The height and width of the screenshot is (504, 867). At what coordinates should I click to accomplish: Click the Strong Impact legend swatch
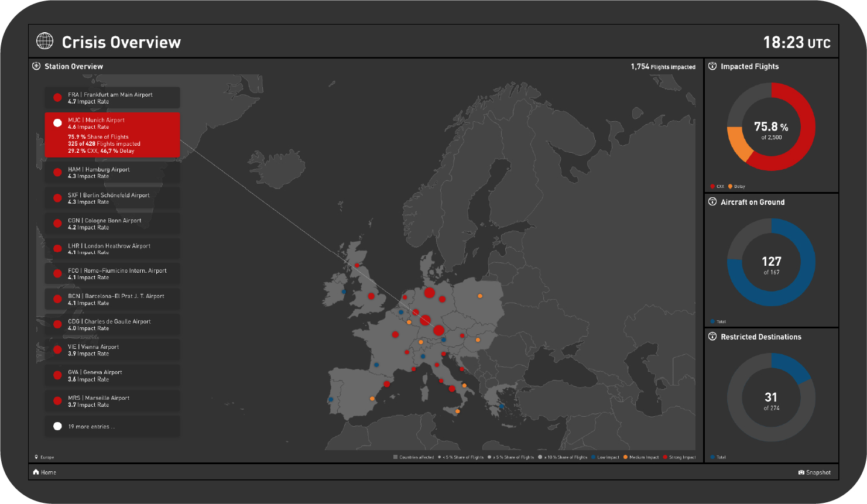click(x=665, y=457)
